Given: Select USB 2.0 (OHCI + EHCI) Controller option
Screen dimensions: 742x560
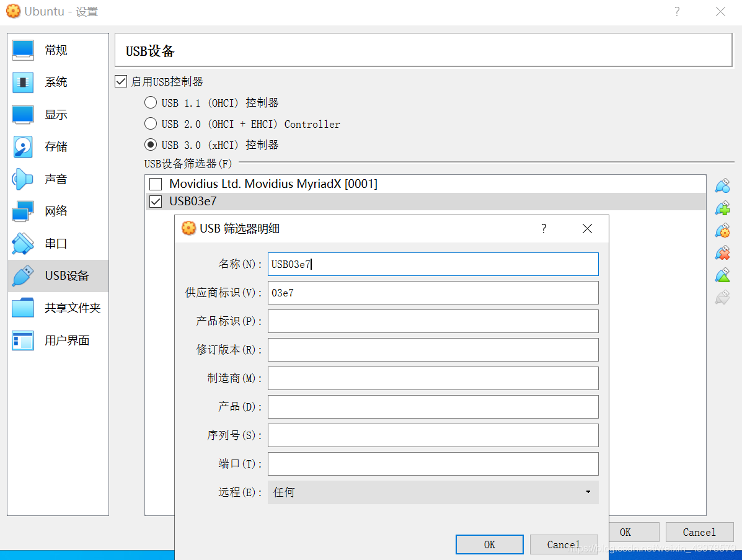Looking at the screenshot, I should point(151,123).
